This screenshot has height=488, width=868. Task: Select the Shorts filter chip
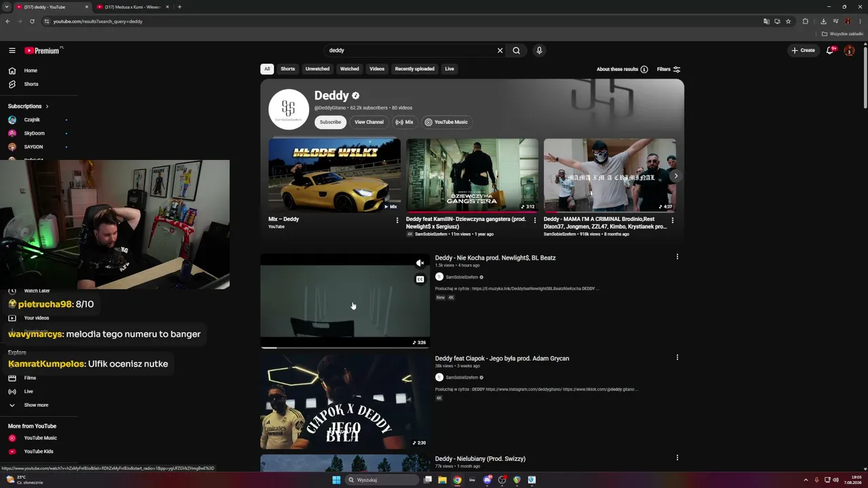[x=288, y=69]
